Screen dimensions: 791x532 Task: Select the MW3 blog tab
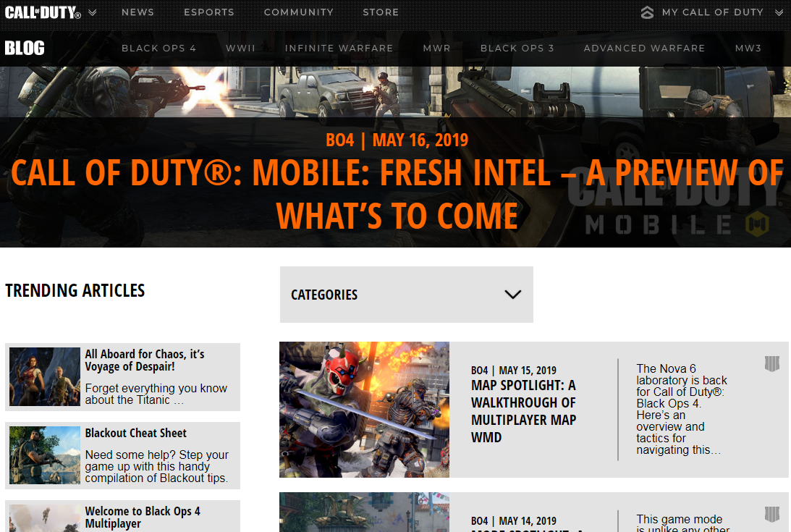point(748,48)
